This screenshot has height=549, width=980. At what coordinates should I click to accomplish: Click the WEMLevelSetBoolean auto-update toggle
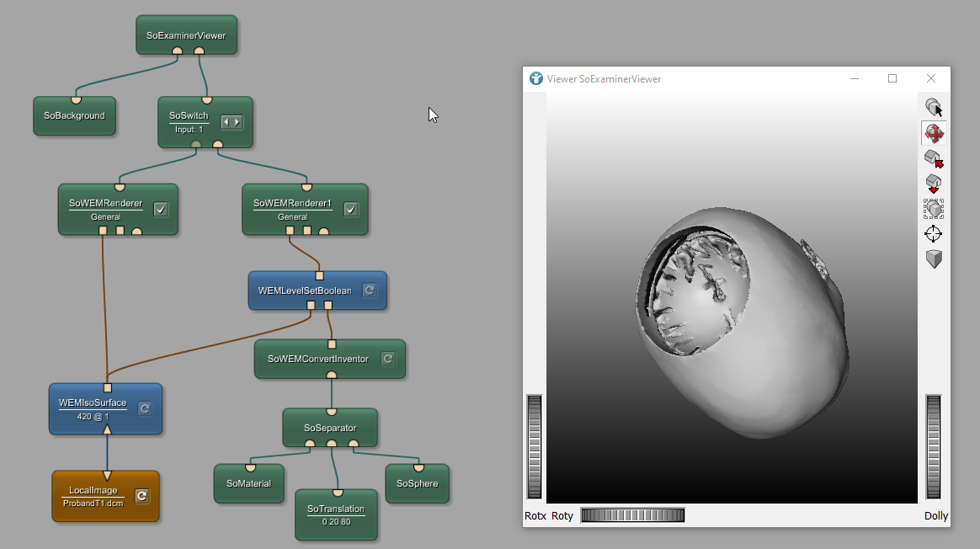tap(370, 290)
